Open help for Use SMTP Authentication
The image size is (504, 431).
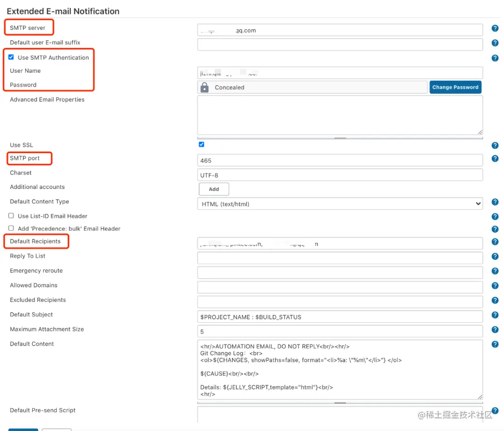(x=495, y=58)
